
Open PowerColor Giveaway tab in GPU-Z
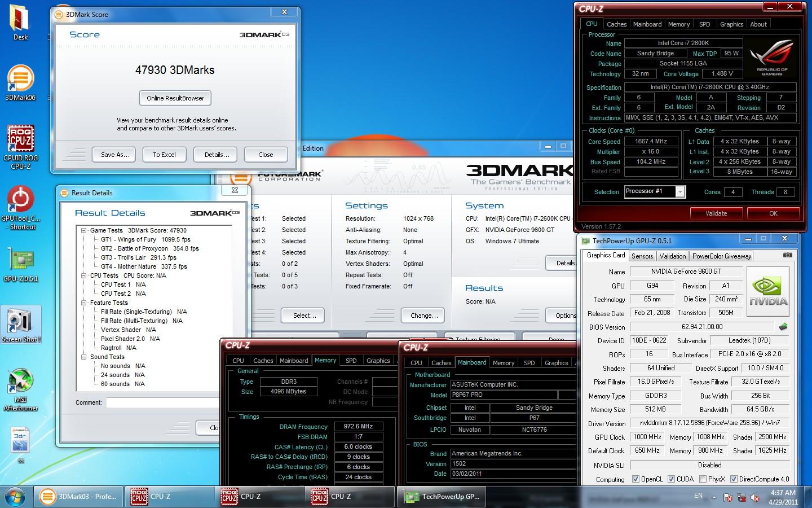coord(722,256)
